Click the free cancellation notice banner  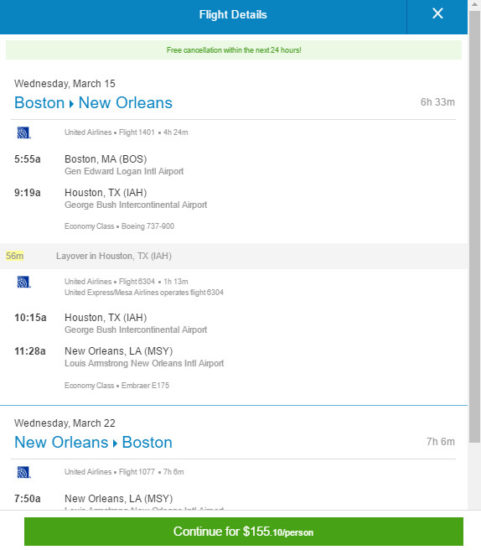pos(233,50)
